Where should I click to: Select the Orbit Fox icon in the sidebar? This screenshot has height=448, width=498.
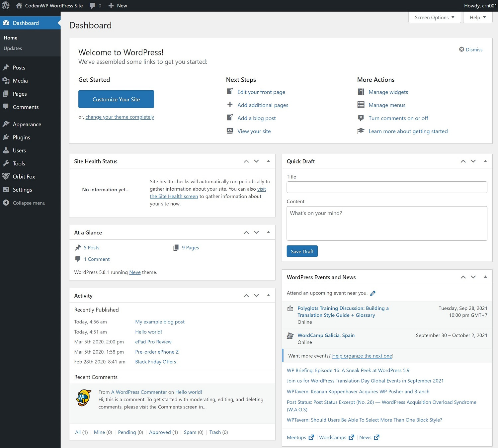[6, 176]
